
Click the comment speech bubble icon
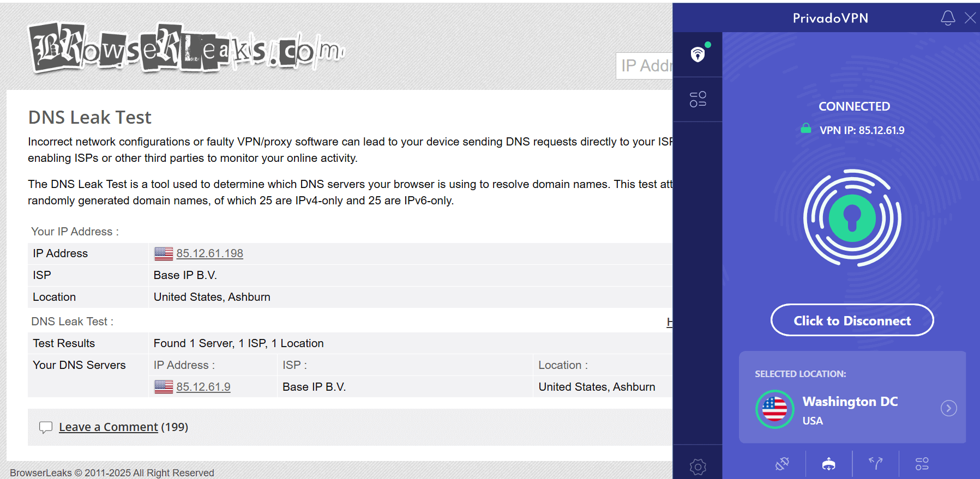click(46, 428)
